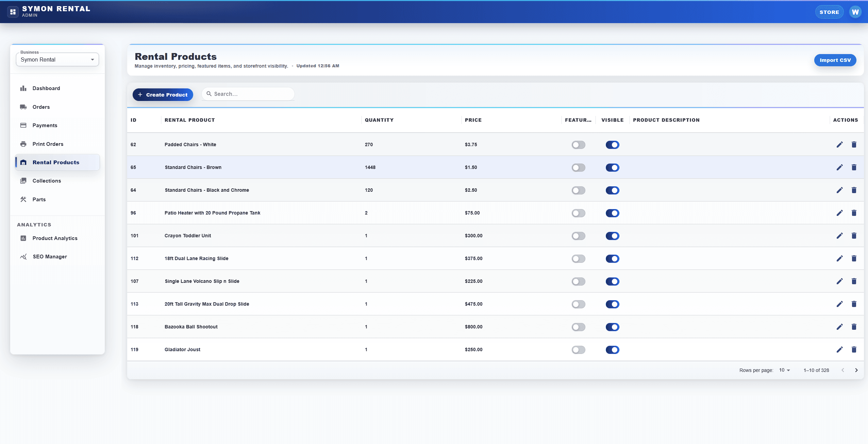The image size is (868, 444).
Task: Select the Parts wrench icon
Action: point(23,199)
